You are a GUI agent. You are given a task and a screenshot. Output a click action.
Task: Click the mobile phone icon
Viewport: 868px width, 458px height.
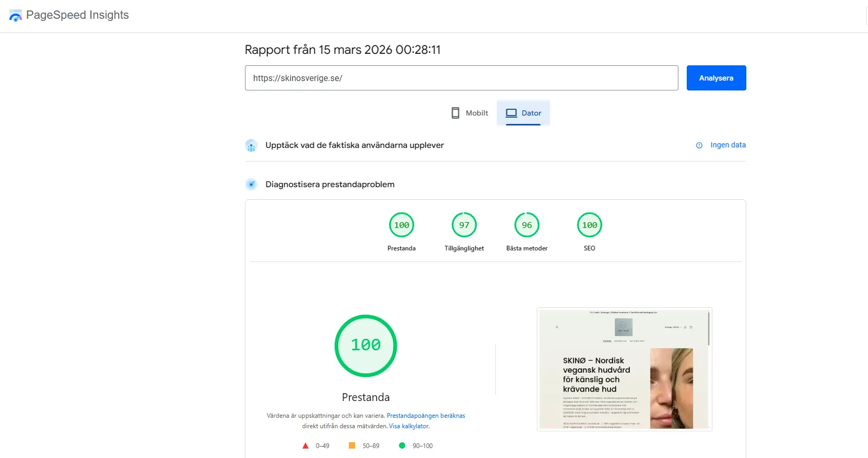(x=455, y=113)
